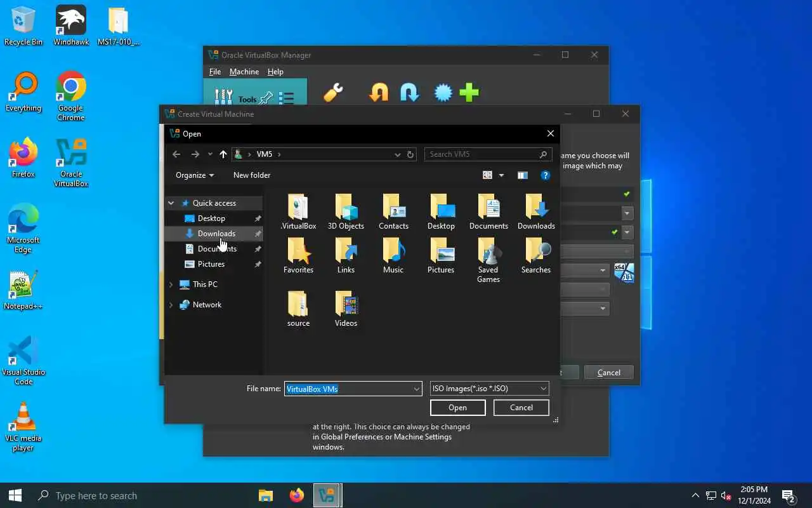The width and height of the screenshot is (812, 508).
Task: Show hidden system tray icons
Action: pyautogui.click(x=695, y=496)
